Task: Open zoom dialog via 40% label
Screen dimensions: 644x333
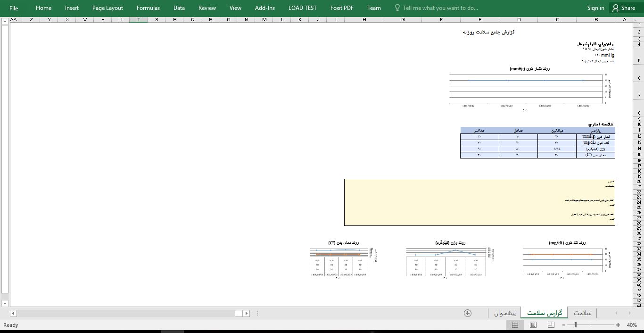Action: [x=632, y=325]
